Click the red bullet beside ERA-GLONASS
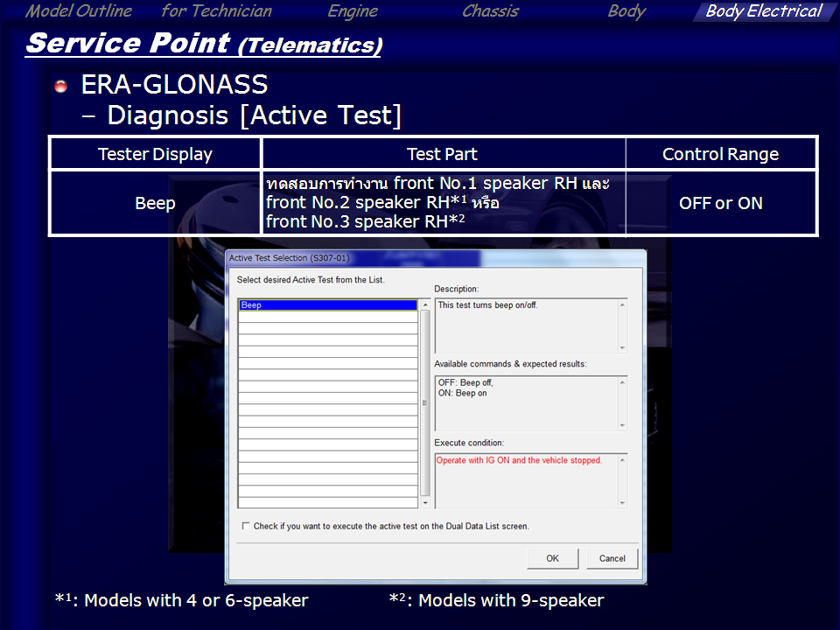The height and width of the screenshot is (630, 840). tap(61, 86)
